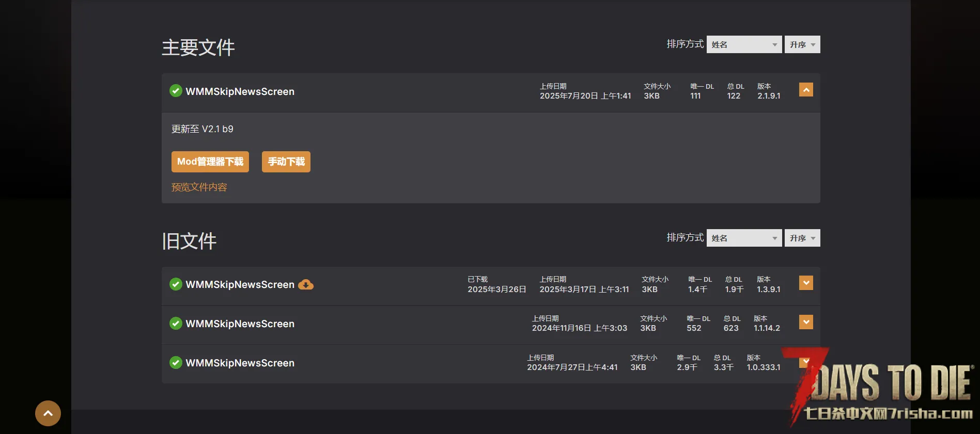
Task: Open the 姓名 sort dropdown under 主要文件
Action: [x=744, y=44]
